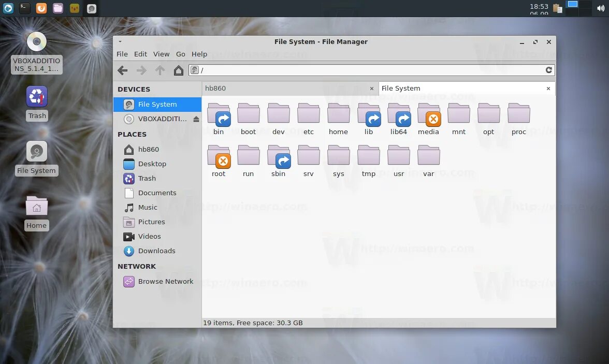This screenshot has width=609, height=364.
Task: Select the etc folder icon
Action: (309, 113)
